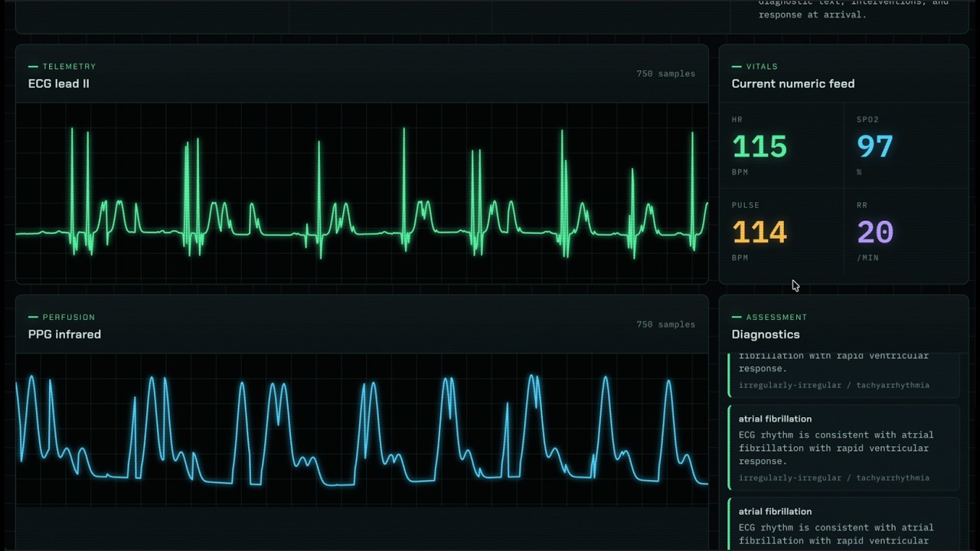Click the ASSESSMENT section label

pos(776,317)
